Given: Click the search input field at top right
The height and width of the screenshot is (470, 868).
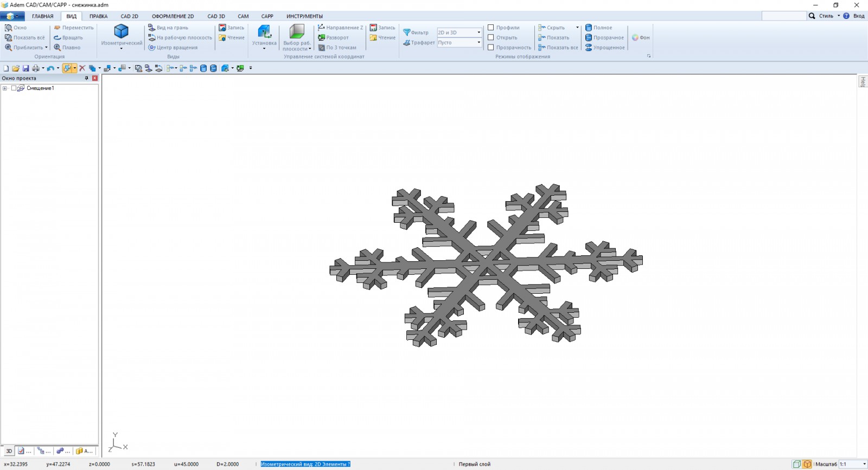Looking at the screenshot, I should [783, 16].
